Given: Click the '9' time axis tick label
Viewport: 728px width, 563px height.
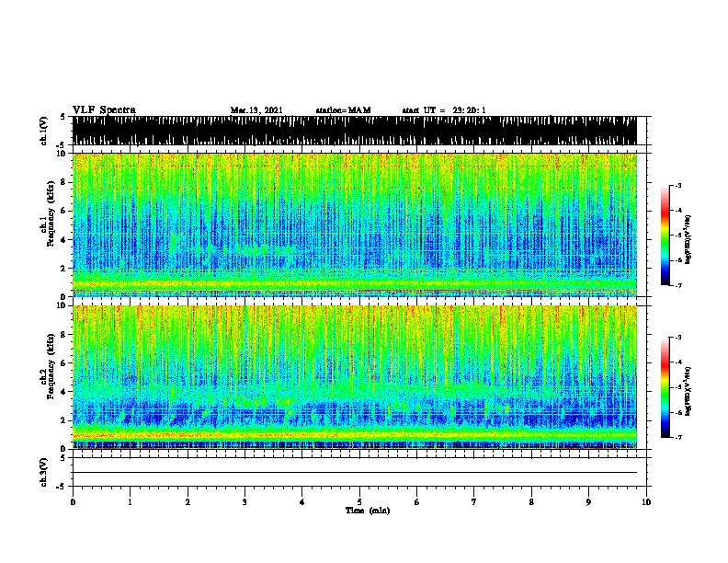Looking at the screenshot, I should click(588, 502).
